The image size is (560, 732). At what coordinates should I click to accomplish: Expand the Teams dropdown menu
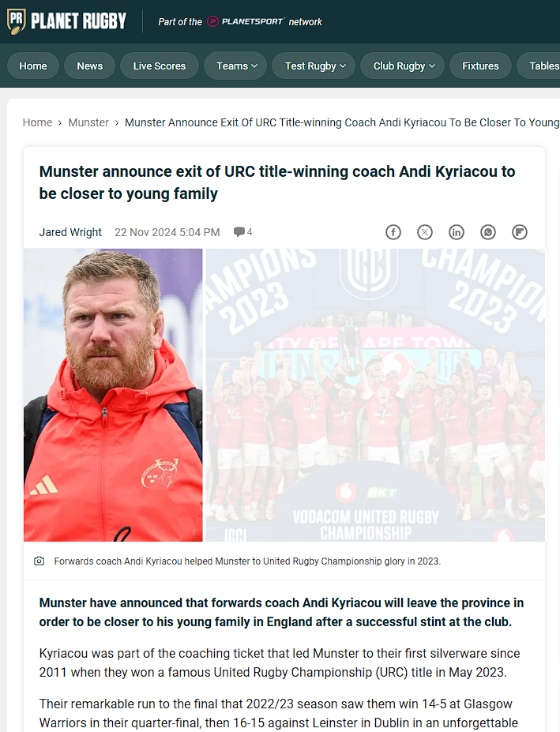coord(237,66)
